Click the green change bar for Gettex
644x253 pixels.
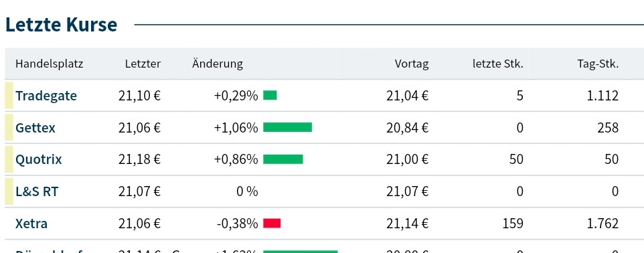(287, 127)
